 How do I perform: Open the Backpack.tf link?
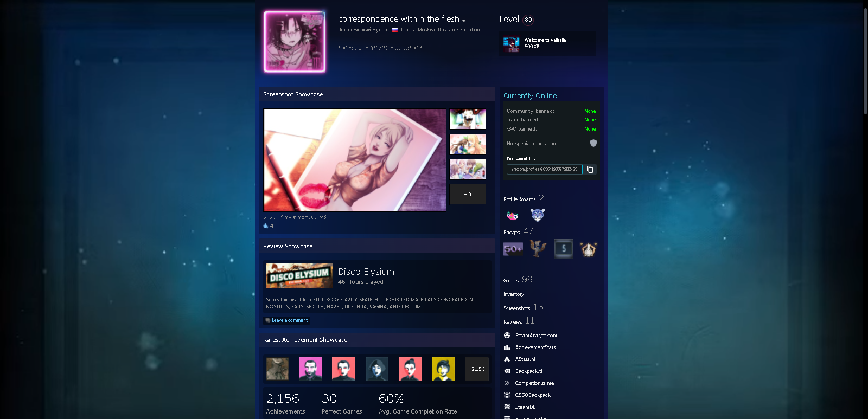(x=529, y=371)
